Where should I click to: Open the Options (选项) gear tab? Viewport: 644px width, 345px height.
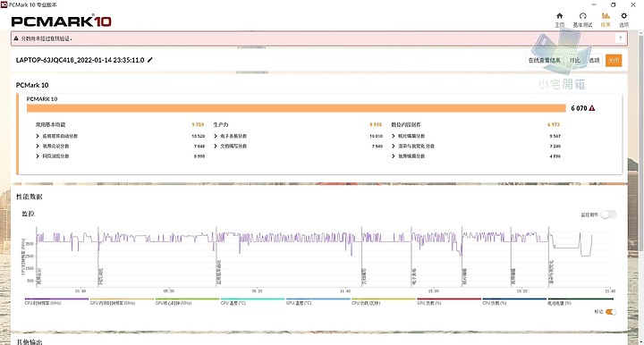[624, 20]
